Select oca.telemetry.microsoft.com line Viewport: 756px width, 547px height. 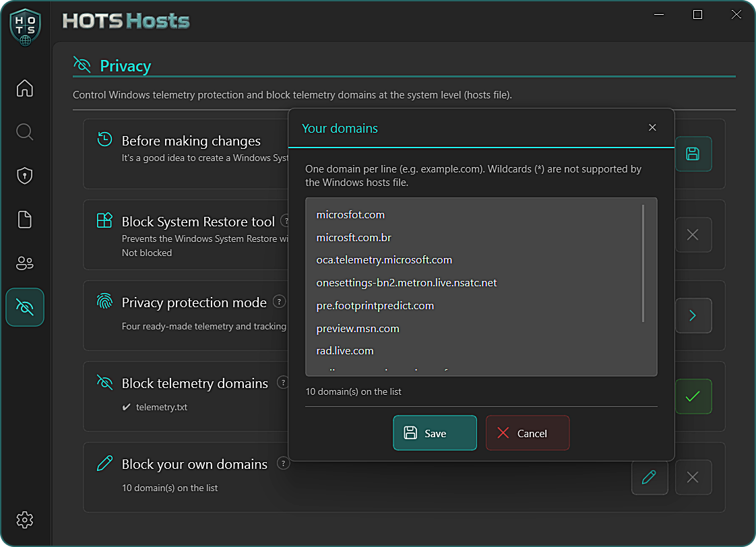pyautogui.click(x=384, y=260)
